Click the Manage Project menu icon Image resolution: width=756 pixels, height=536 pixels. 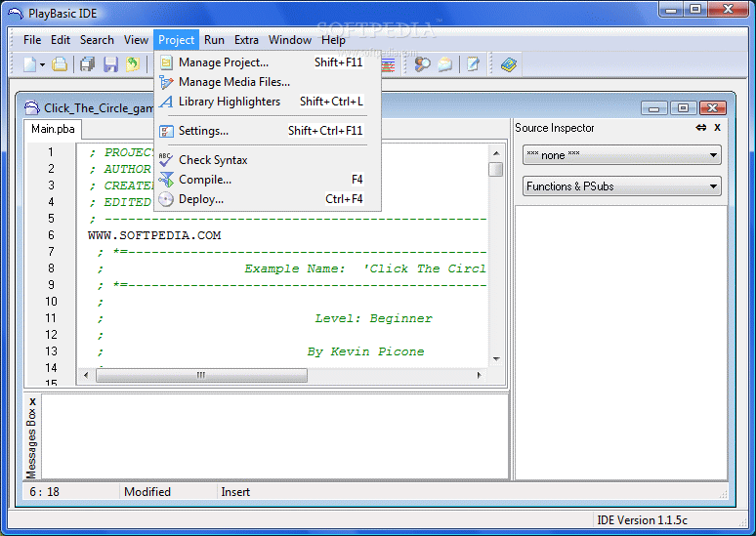point(166,62)
